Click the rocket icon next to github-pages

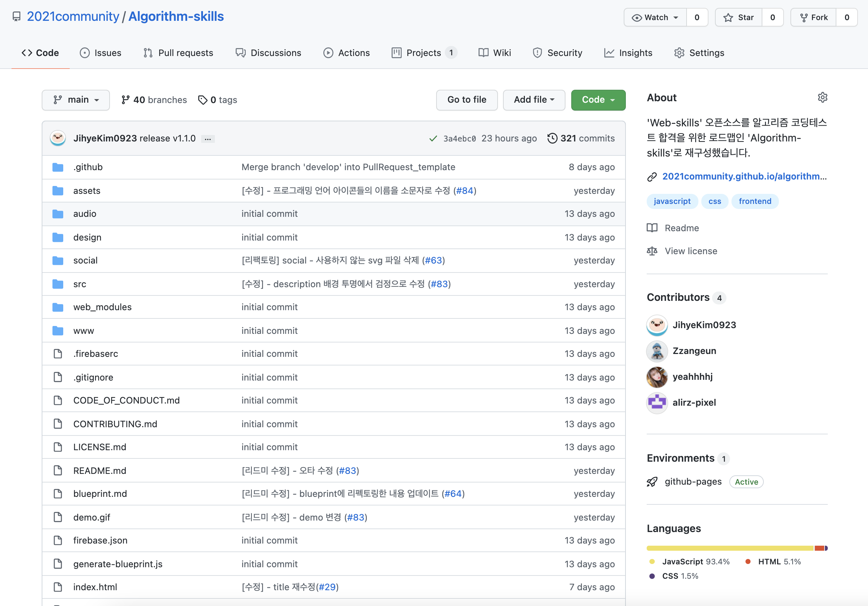[x=652, y=482]
